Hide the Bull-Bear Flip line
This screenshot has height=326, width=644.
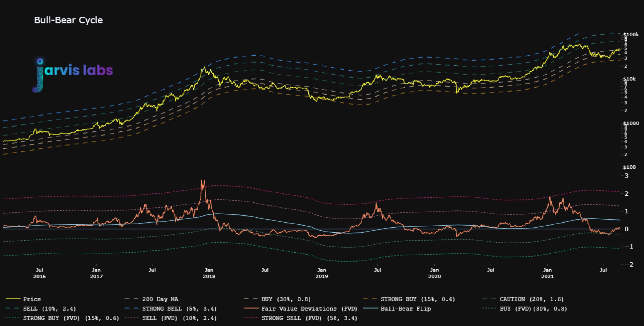[x=405, y=309]
